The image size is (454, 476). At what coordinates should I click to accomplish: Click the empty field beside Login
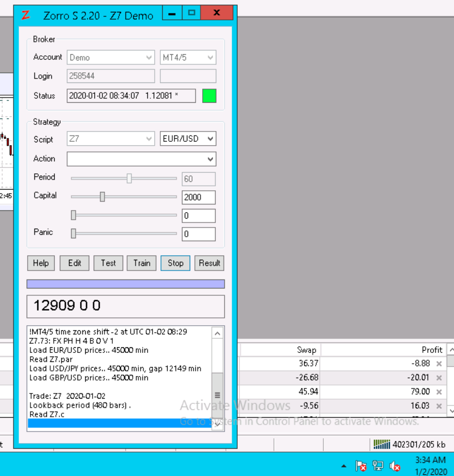click(x=188, y=76)
